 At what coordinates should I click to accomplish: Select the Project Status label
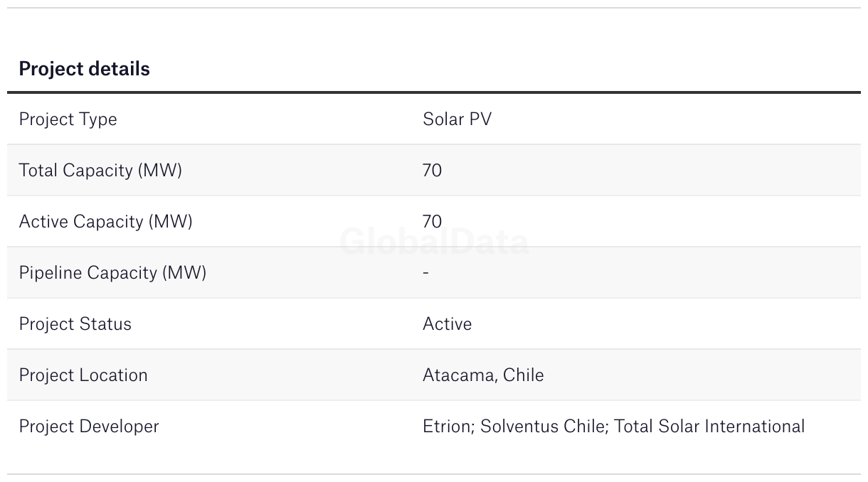pos(75,324)
